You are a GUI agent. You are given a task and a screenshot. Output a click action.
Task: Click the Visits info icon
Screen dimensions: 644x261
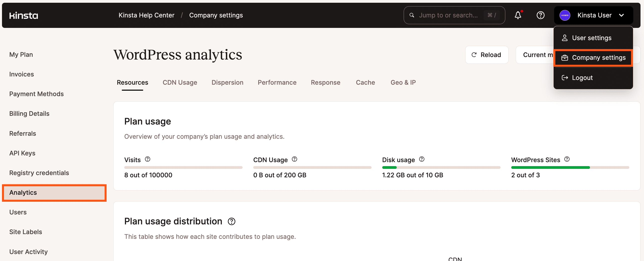tap(147, 159)
